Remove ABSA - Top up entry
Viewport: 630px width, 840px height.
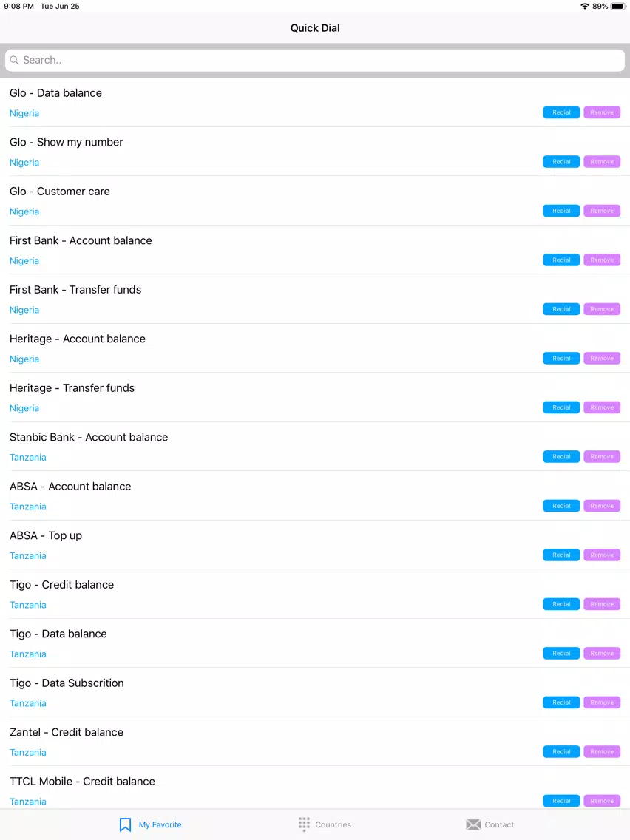click(602, 555)
